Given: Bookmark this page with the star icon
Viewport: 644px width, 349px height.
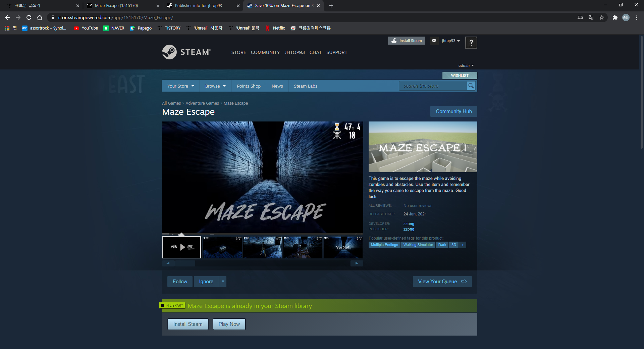Looking at the screenshot, I should (602, 17).
